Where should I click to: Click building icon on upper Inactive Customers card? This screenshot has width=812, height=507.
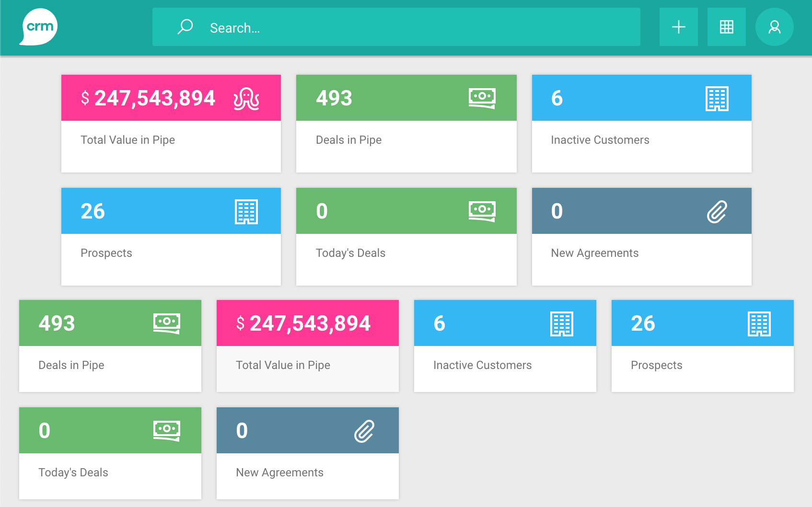point(717,99)
